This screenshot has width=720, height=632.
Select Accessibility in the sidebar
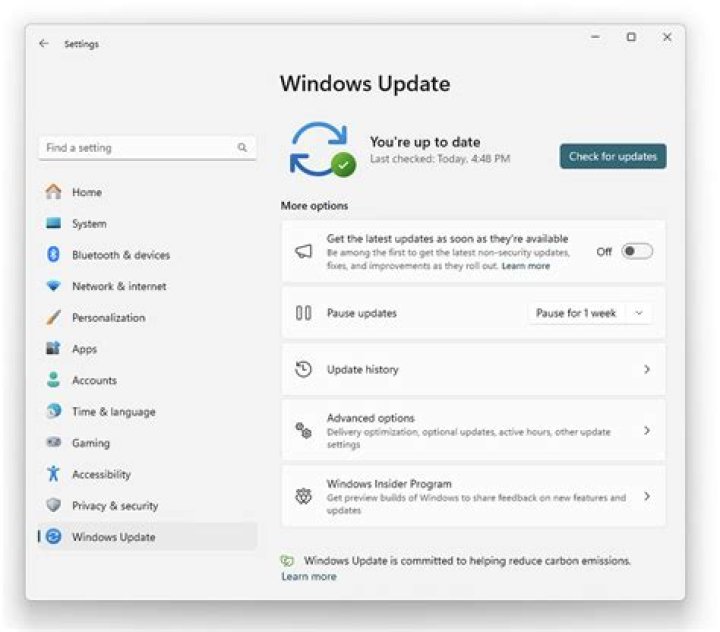click(x=147, y=474)
